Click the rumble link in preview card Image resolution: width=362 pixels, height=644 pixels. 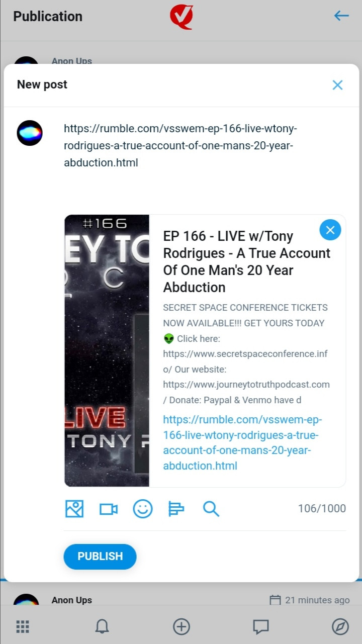pos(241,442)
